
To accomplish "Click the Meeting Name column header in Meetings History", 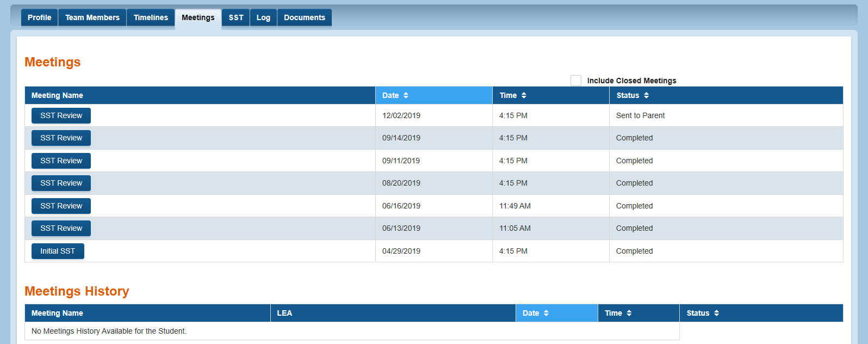I will point(57,313).
